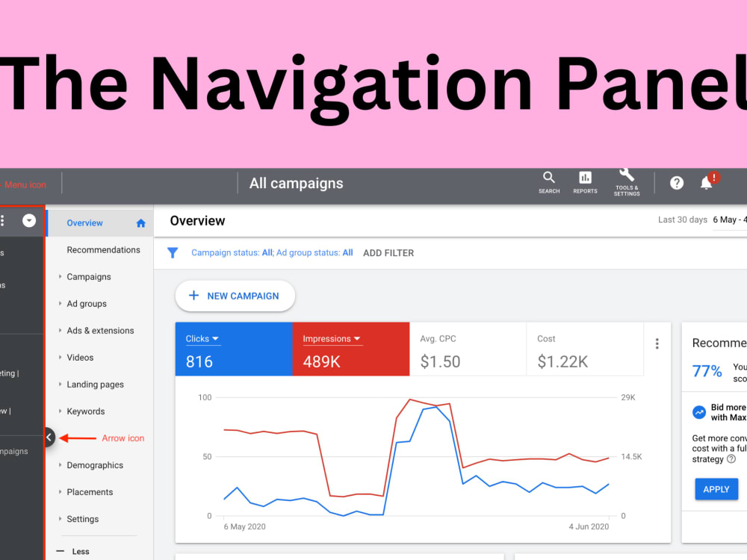Collapse panel with the arrow icon

click(49, 438)
